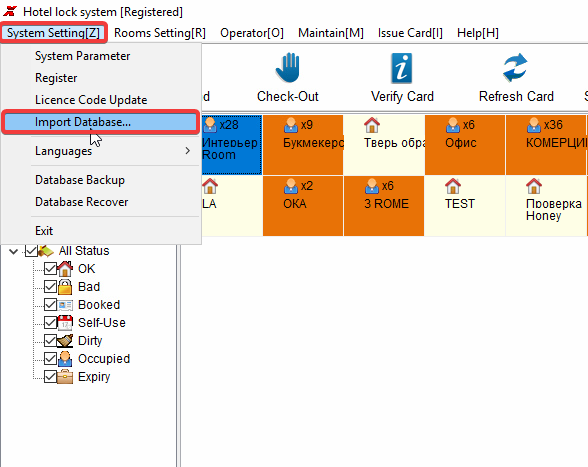Click the Refresh Card toolbar label

(516, 96)
